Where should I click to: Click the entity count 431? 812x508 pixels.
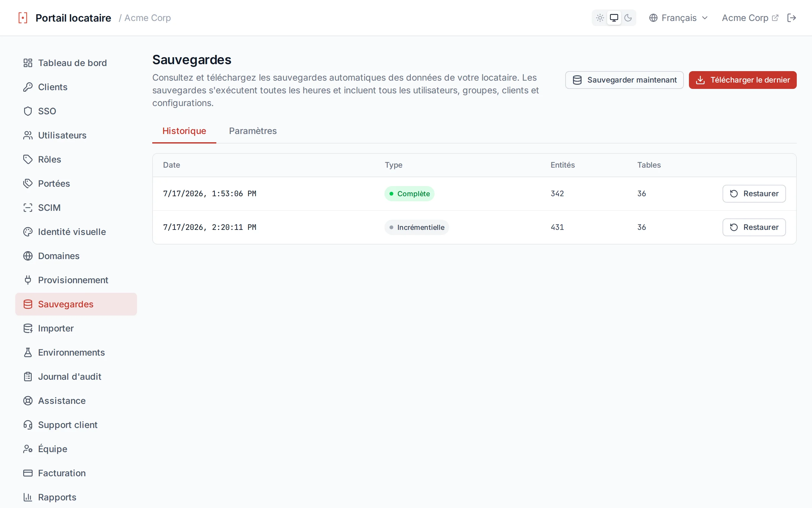pos(557,227)
